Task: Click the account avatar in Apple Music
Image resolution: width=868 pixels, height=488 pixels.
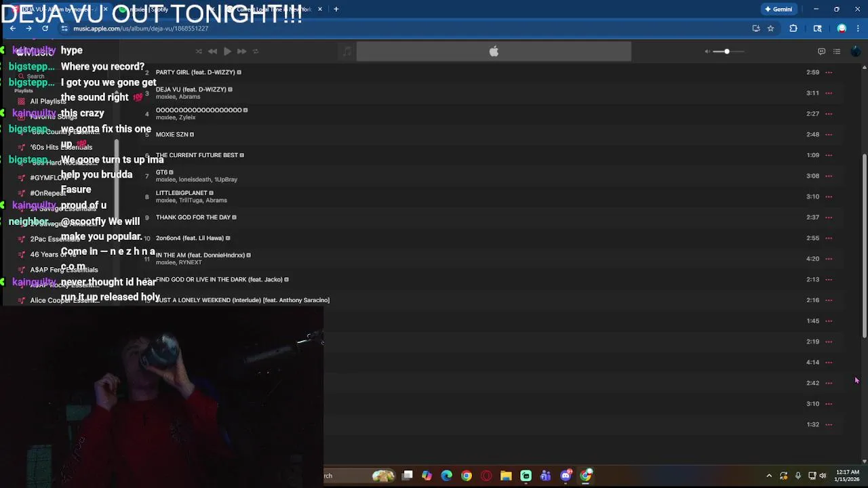Action: point(855,52)
